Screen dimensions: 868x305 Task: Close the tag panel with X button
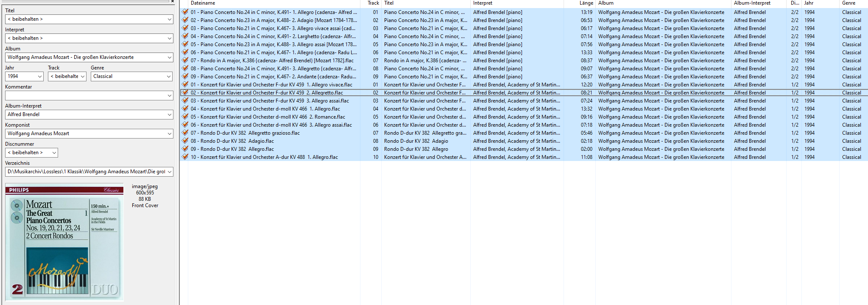[x=173, y=1]
